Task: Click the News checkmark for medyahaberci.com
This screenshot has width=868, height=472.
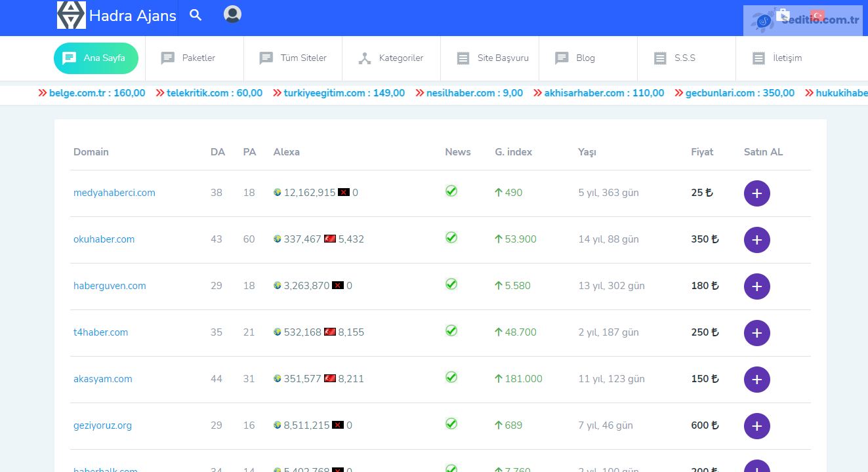Action: pyautogui.click(x=451, y=191)
